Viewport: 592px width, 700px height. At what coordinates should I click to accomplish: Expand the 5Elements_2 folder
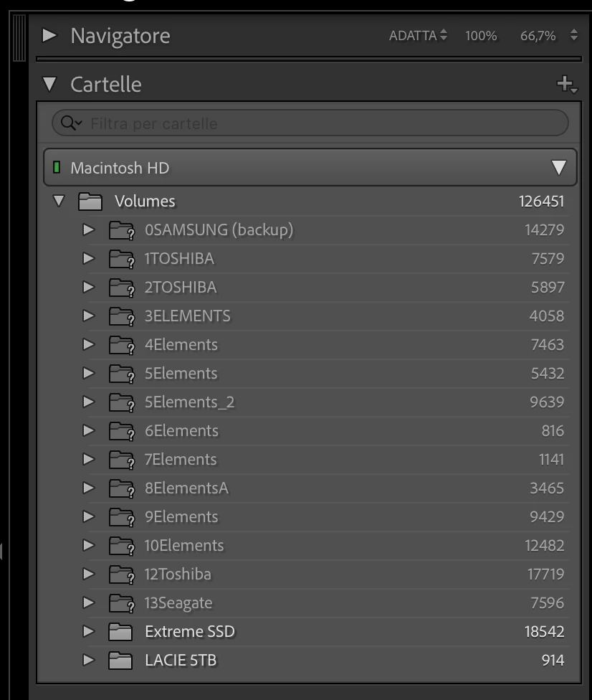(x=89, y=402)
